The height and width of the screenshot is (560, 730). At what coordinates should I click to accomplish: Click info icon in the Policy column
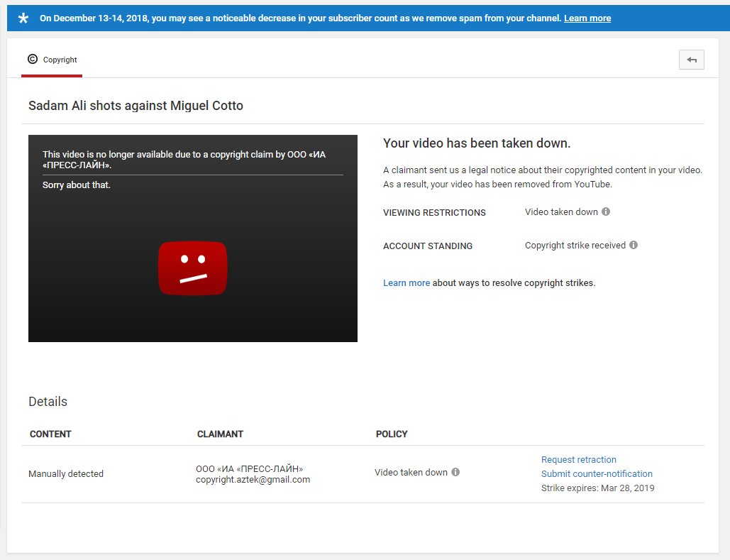click(x=455, y=472)
